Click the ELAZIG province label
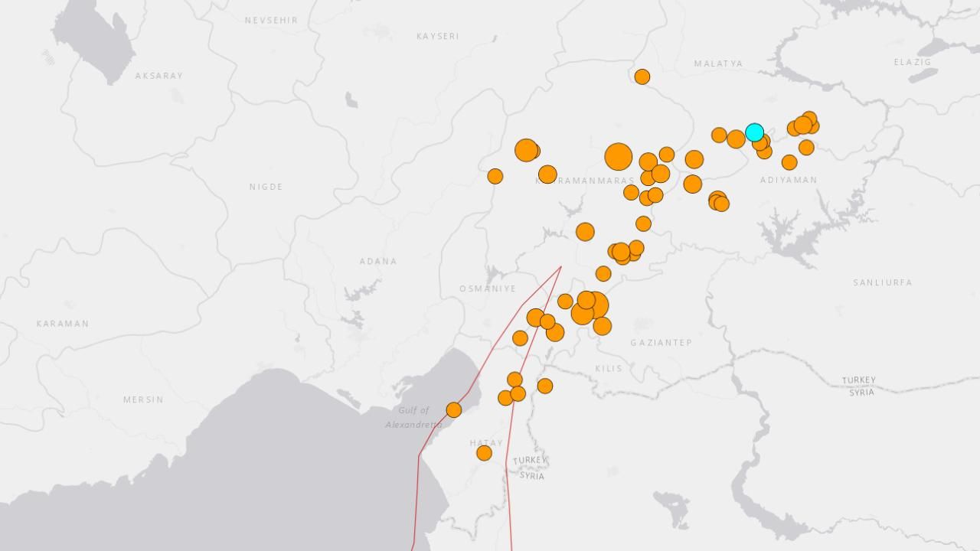The height and width of the screenshot is (551, 980). 912,62
